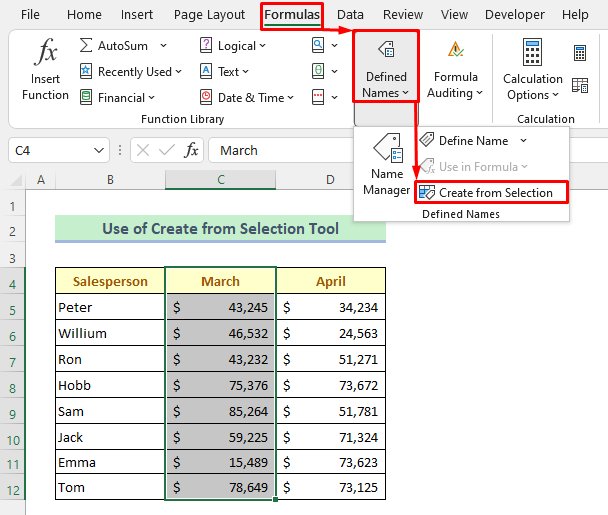Expand the More Functions dropdown arrow
Viewport: 608px width, 515px height.
click(335, 97)
